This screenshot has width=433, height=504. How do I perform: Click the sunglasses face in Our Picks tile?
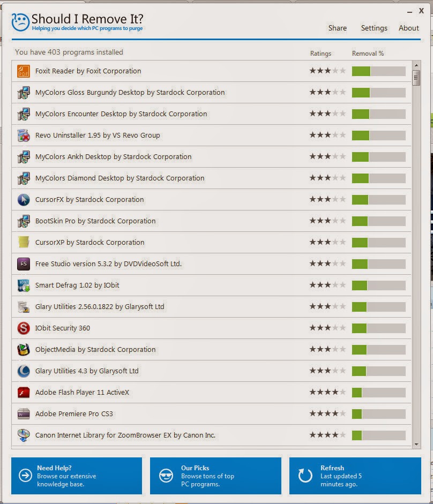point(166,476)
